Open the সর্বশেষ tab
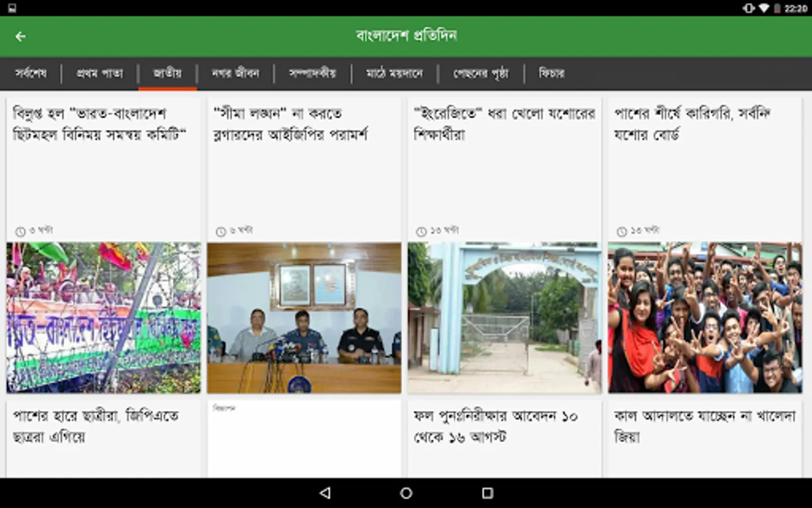 click(30, 73)
